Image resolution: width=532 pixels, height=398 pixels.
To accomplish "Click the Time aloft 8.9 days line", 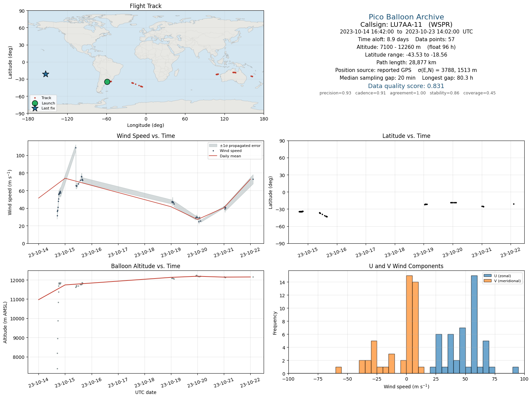I will click(x=406, y=39).
